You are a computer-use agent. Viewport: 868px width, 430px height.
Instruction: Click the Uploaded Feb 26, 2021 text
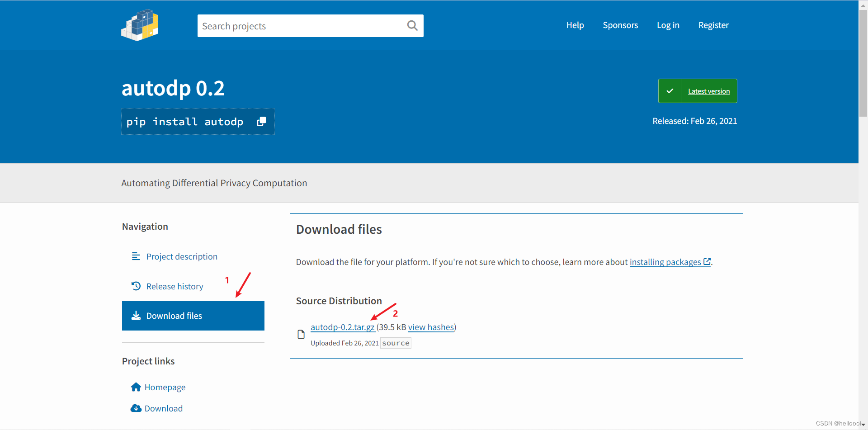pos(344,343)
